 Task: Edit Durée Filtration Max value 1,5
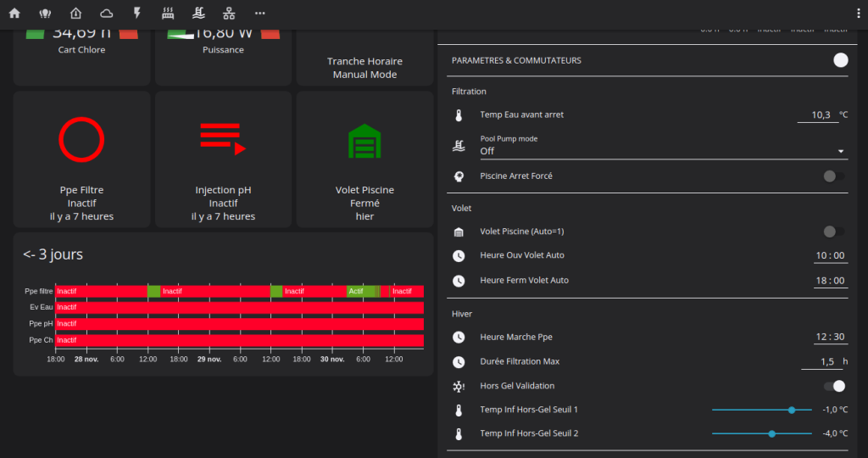tap(821, 361)
